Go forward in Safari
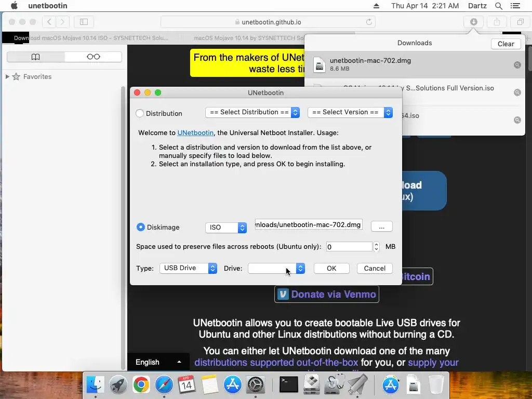The image size is (532, 399). 62,22
